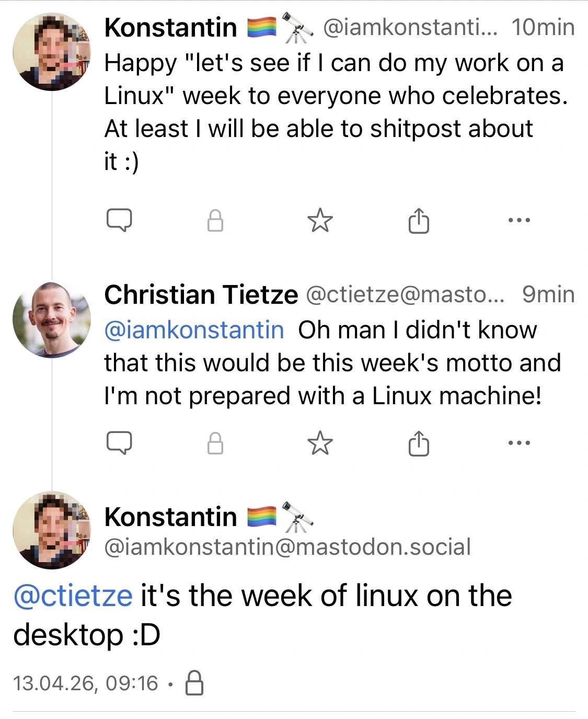The height and width of the screenshot is (719, 588).
Task: Open more options on Konstantin's first post
Action: 519,220
